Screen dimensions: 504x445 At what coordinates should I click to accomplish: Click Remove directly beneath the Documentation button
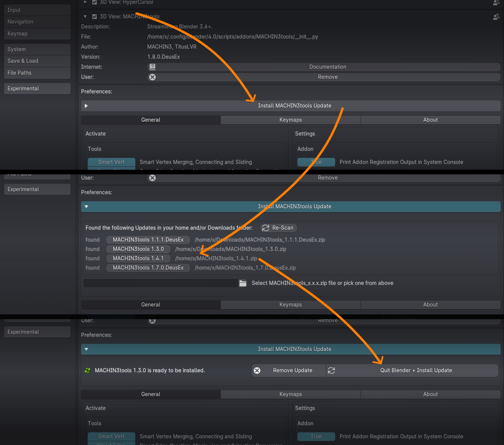pyautogui.click(x=324, y=77)
